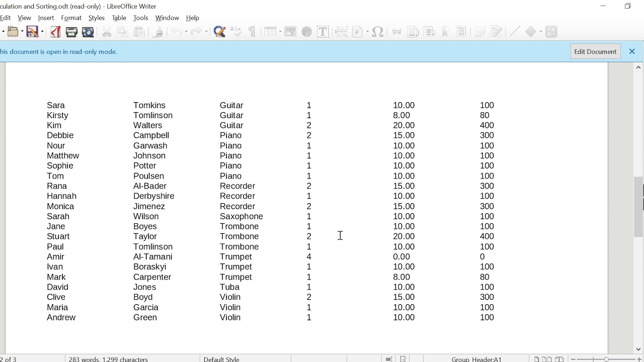Open the View menu

click(24, 18)
